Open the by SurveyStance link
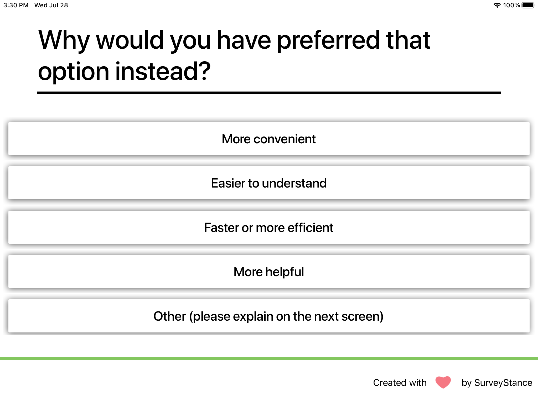This screenshot has height=404, width=538. point(496,383)
